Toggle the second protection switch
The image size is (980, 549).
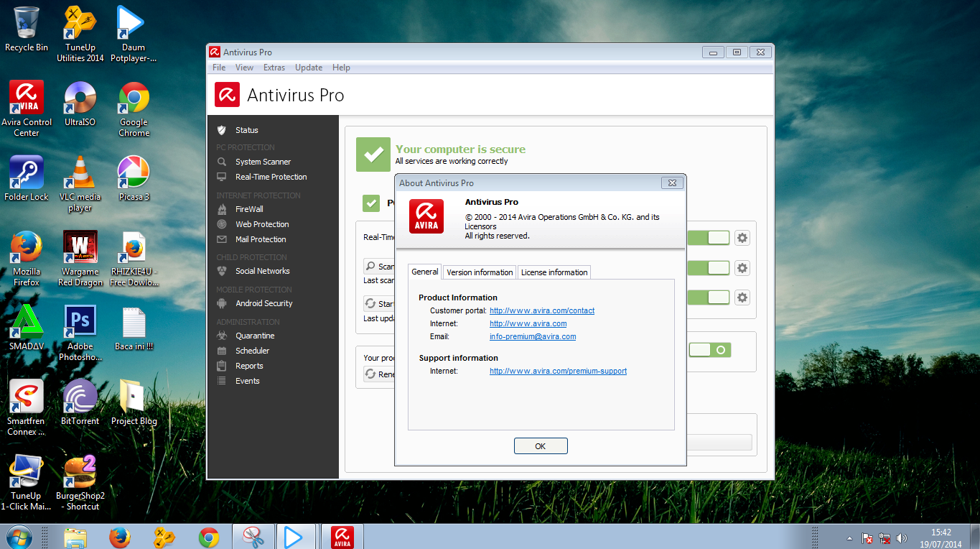708,268
